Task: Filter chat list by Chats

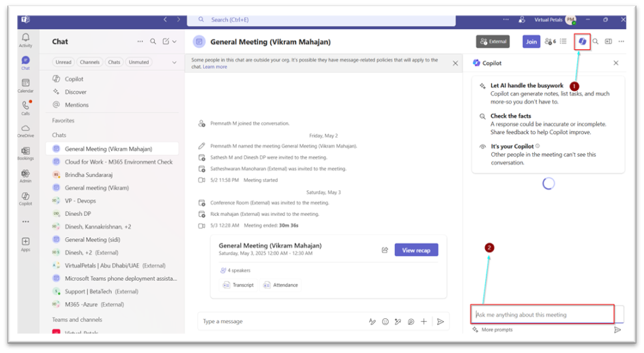Action: click(114, 62)
